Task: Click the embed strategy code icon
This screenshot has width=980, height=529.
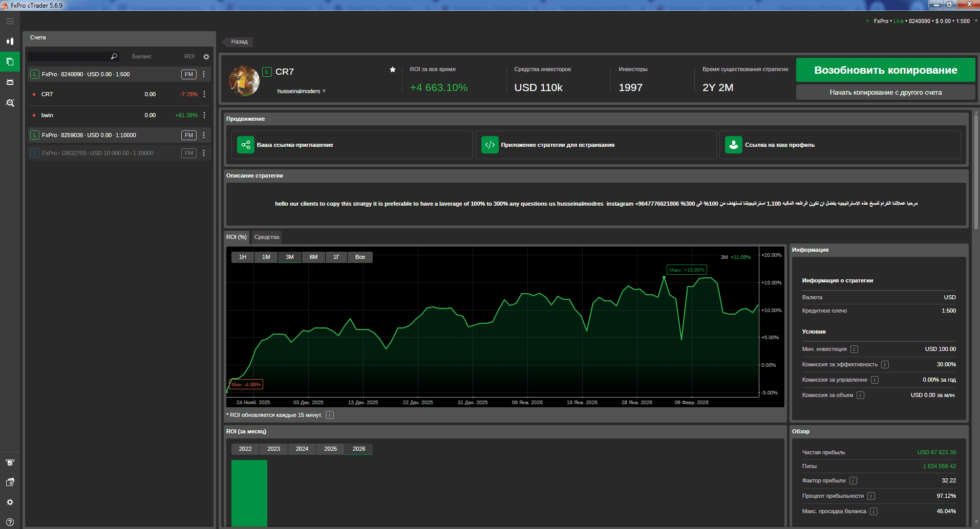Action: point(490,145)
